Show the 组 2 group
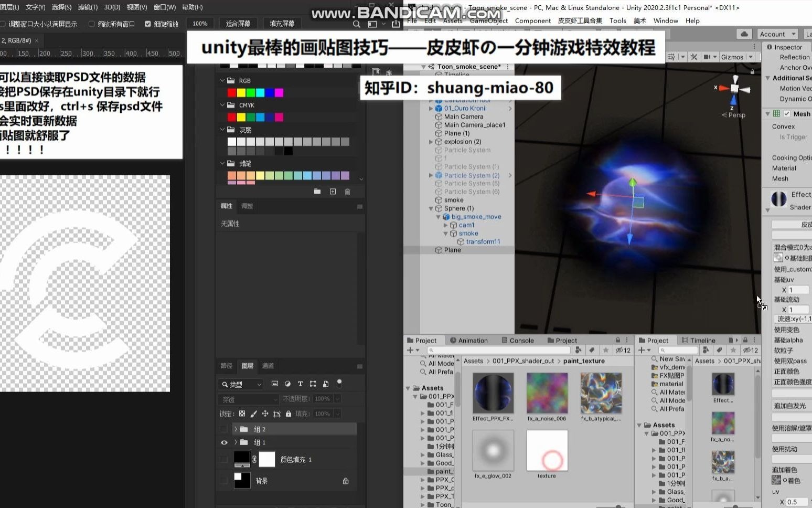This screenshot has width=812, height=508. tap(223, 429)
